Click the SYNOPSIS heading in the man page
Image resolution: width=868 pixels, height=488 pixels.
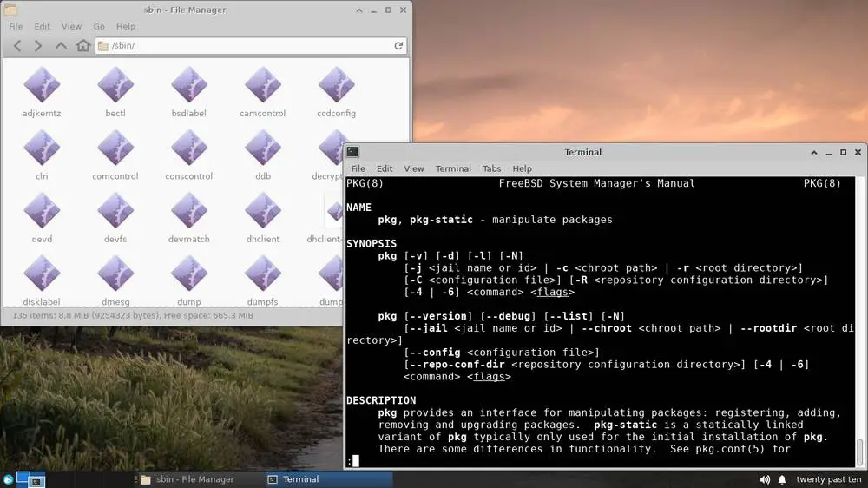click(372, 244)
